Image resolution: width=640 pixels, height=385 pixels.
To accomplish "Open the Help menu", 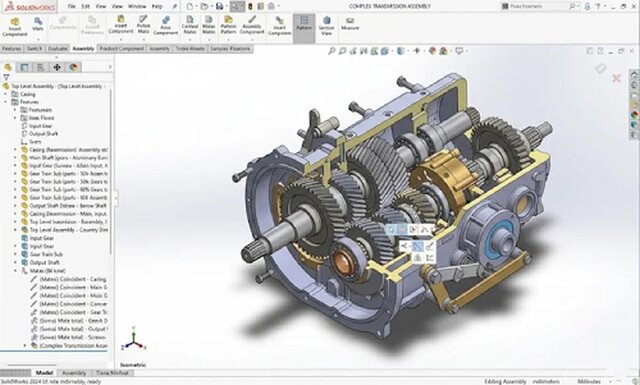I will tap(157, 6).
